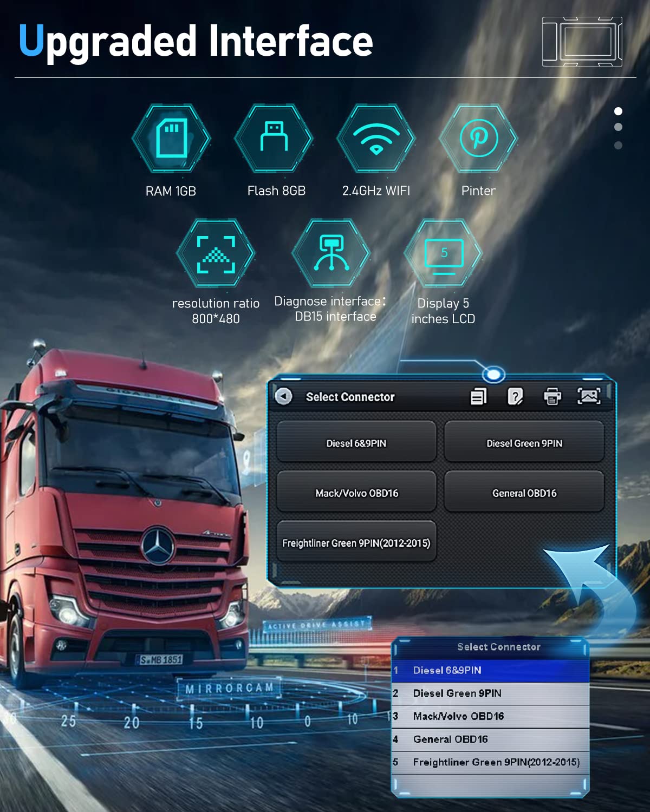
Task: Select the Diesel 6&9PIN connector button
Action: click(356, 442)
